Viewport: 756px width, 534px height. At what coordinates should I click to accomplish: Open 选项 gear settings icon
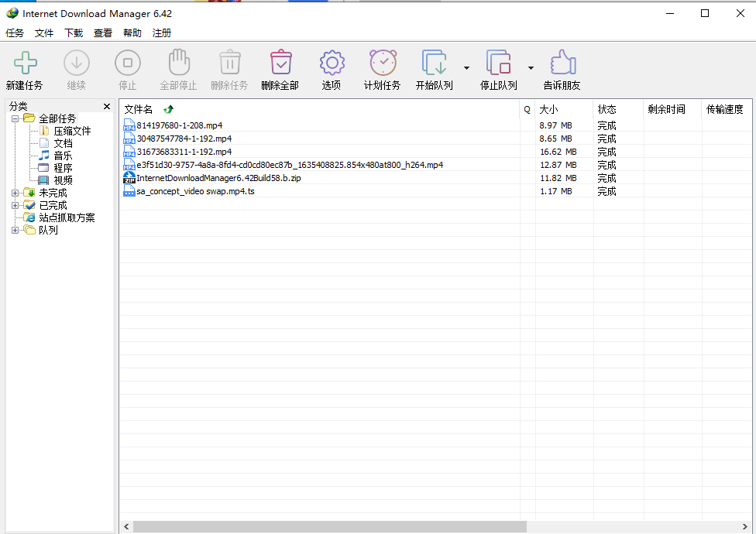[332, 63]
